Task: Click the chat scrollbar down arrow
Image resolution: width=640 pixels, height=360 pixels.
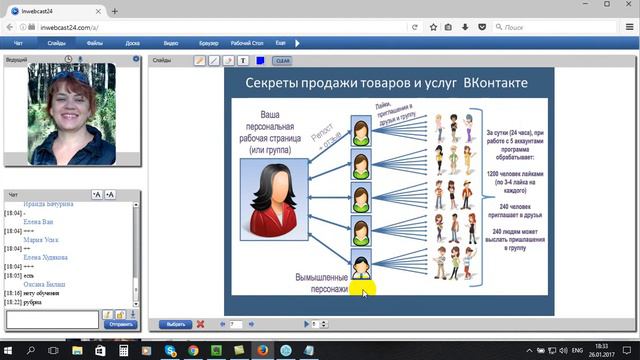Action: [136, 304]
